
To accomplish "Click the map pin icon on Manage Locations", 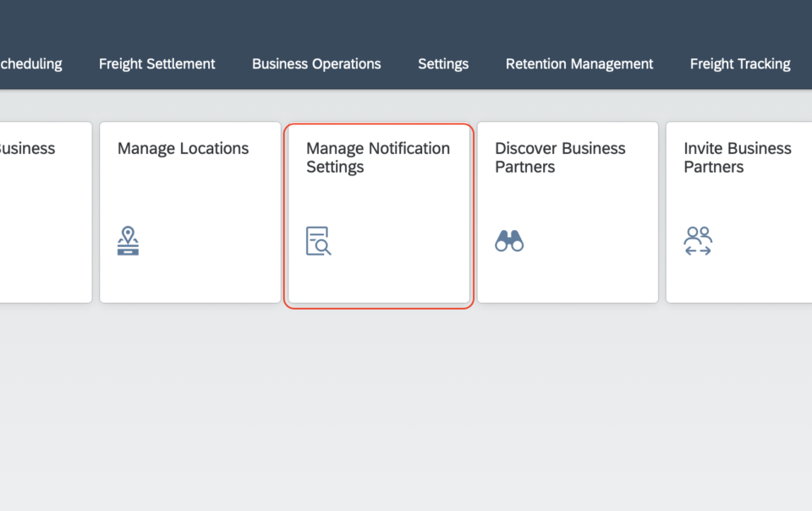I will [128, 241].
